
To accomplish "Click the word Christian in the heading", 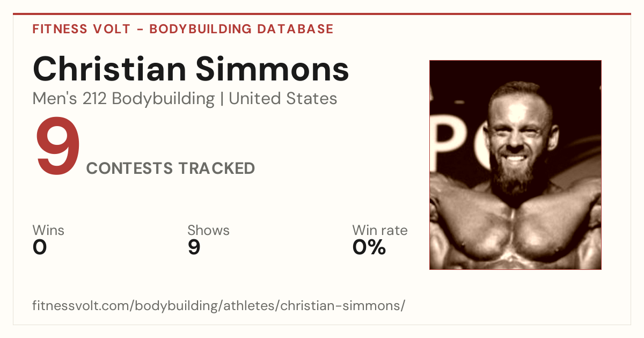I will [x=109, y=69].
